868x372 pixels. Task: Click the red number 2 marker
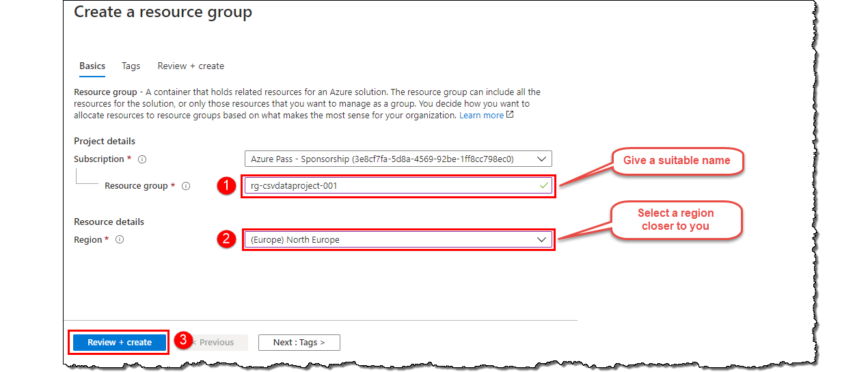click(226, 239)
